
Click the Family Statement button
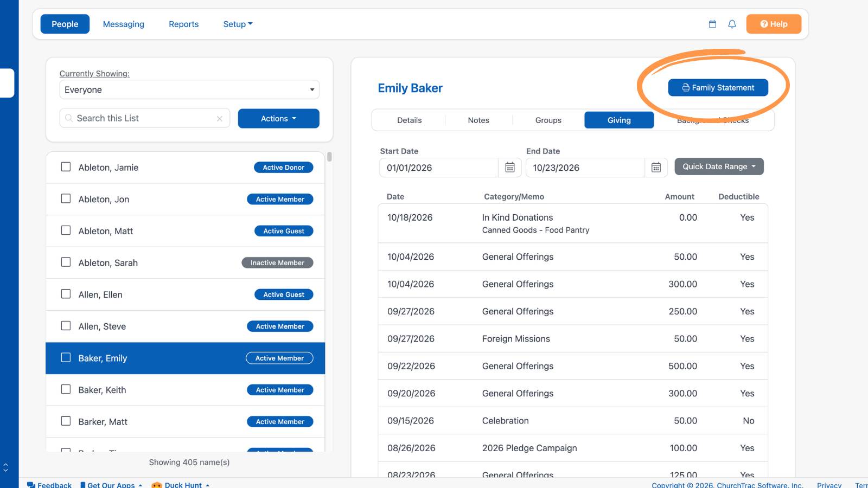[718, 87]
